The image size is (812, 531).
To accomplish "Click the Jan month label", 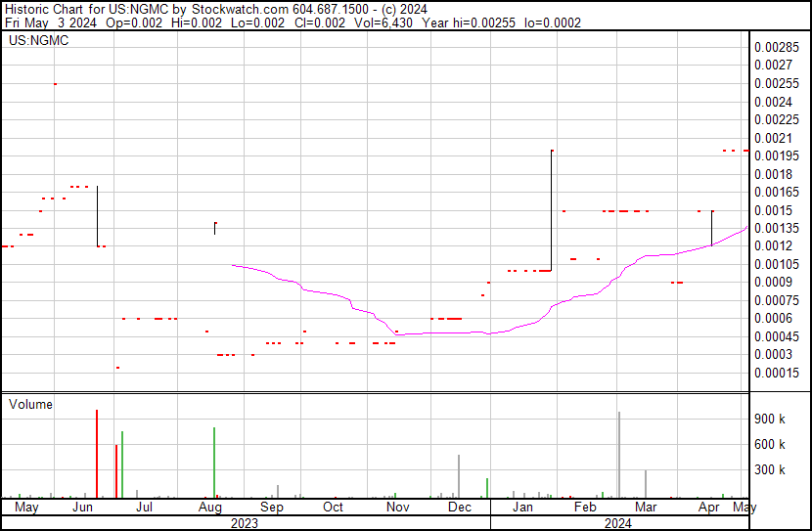I will 522,507.
